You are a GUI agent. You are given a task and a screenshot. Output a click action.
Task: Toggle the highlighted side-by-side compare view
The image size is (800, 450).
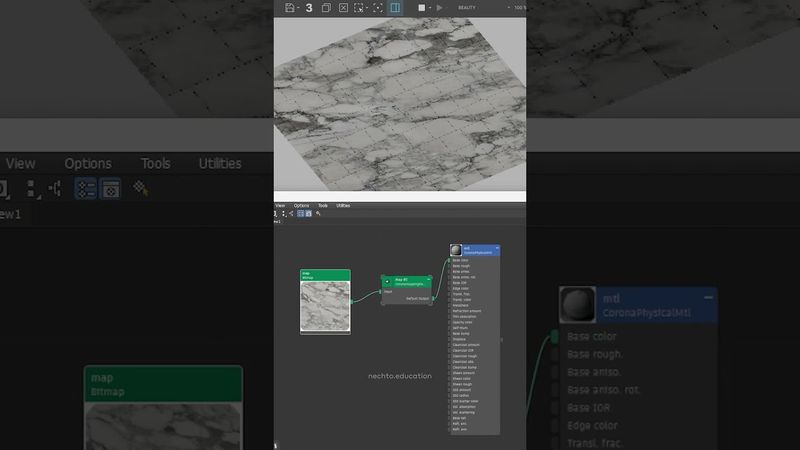(x=395, y=8)
